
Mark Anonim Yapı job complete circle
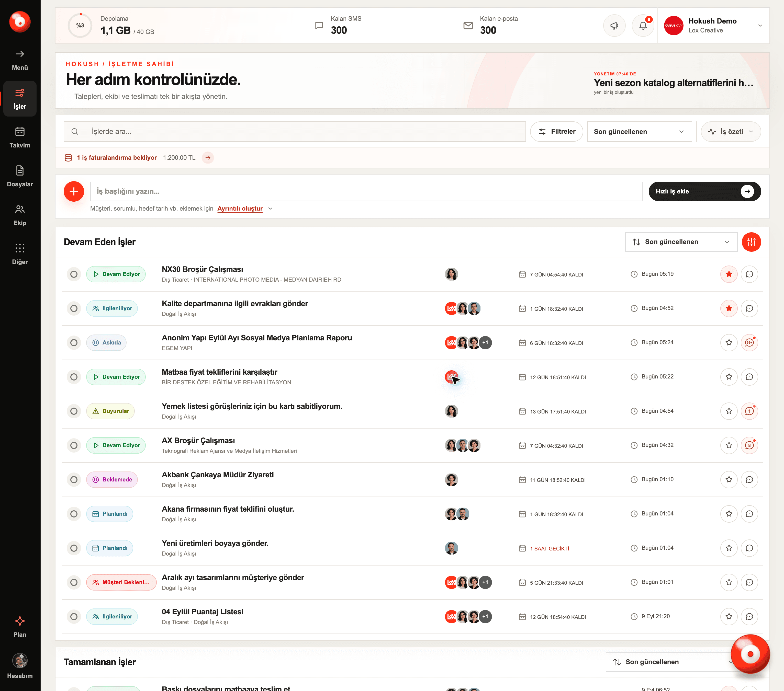[x=74, y=343]
